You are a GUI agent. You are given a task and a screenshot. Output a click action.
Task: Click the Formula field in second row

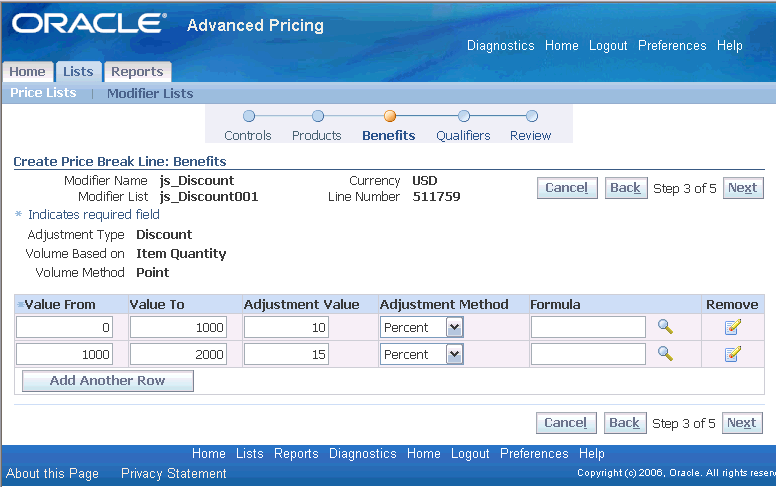588,354
